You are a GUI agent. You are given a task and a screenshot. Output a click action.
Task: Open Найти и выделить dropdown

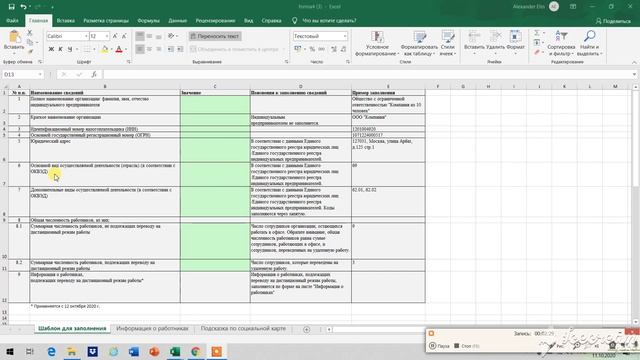589,43
